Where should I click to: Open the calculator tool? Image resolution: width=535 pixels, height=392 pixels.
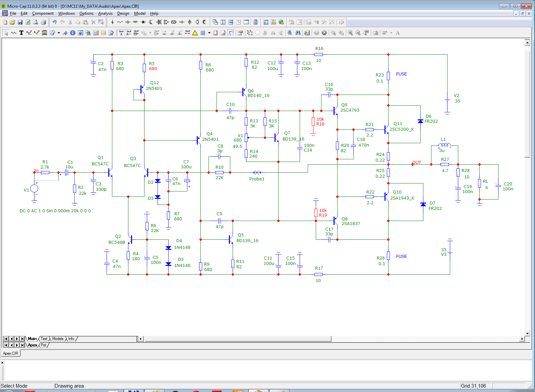click(x=255, y=22)
